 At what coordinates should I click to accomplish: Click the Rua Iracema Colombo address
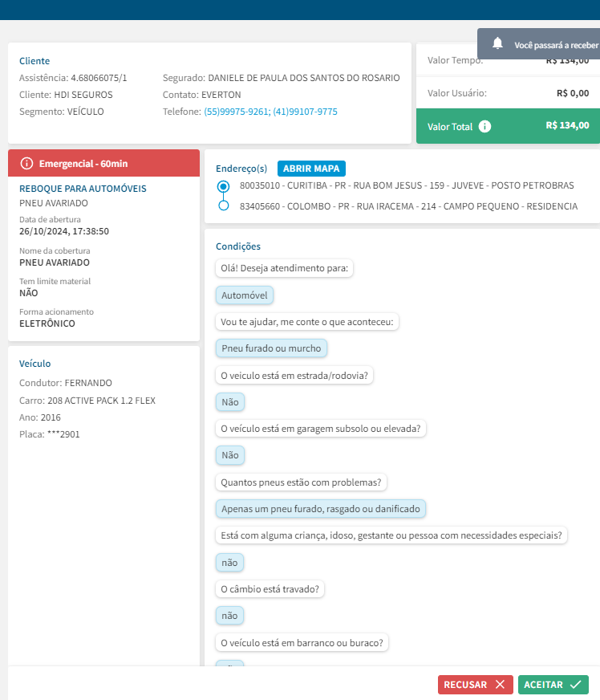[407, 206]
